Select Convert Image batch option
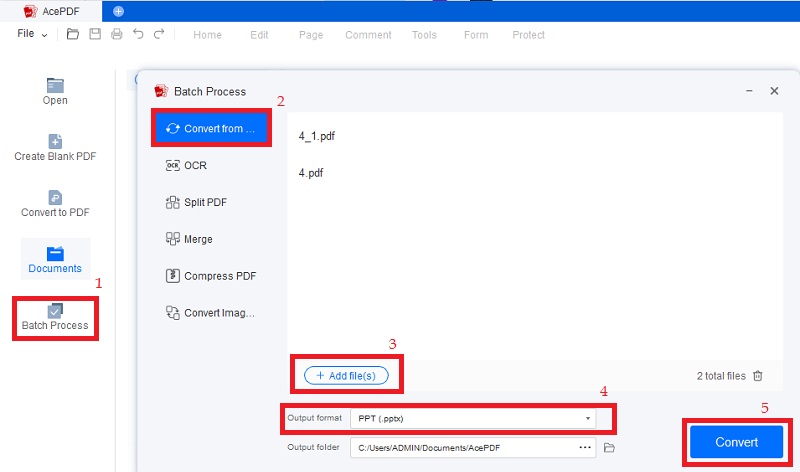Viewport: 800px width, 472px height. (211, 312)
